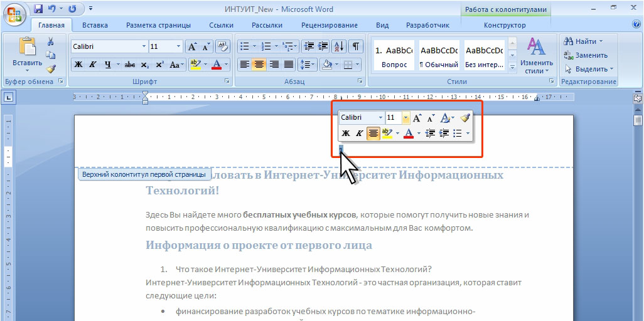Open ribbon font size 11 dropdown
Screen dimensions: 644x321
point(178,46)
